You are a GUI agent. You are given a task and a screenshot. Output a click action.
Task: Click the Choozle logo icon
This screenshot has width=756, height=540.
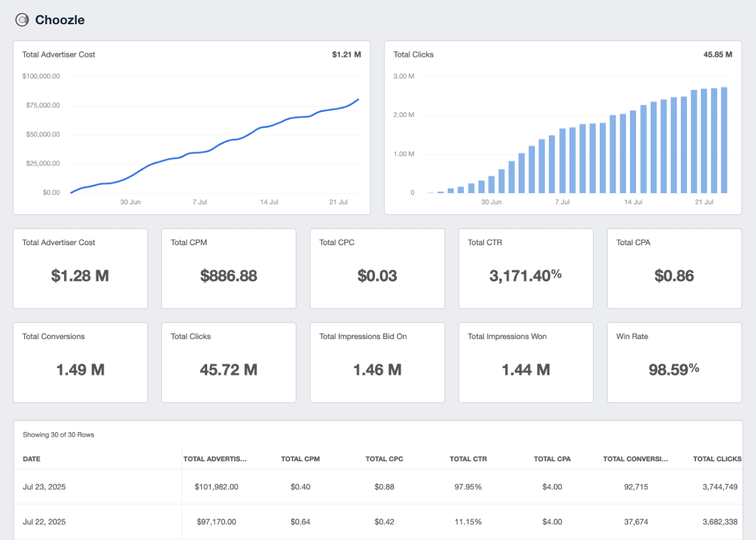22,19
